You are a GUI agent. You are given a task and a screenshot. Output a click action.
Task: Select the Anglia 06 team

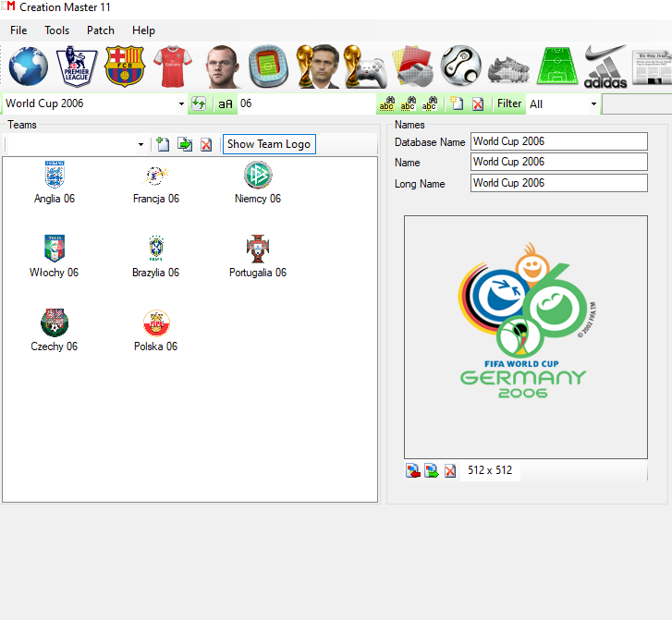[55, 183]
